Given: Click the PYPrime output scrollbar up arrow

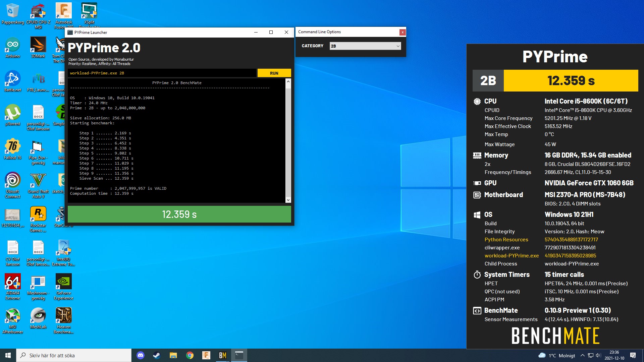Looking at the screenshot, I should [x=288, y=81].
